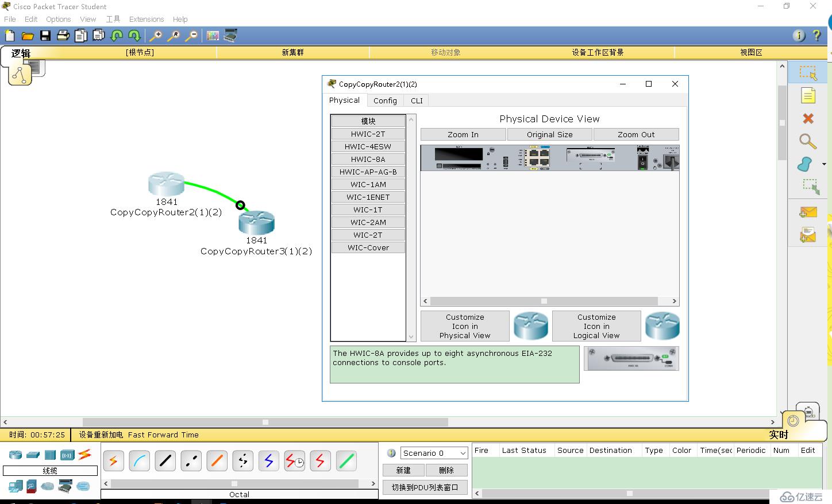Select the dashed copper cross-over cable
The width and height of the screenshot is (832, 504).
pos(191,461)
